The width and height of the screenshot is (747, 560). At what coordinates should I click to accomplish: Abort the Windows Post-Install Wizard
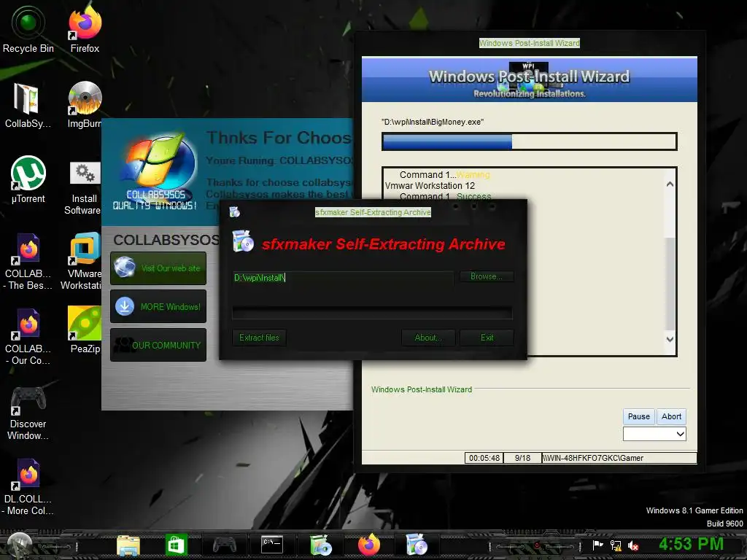(x=671, y=416)
